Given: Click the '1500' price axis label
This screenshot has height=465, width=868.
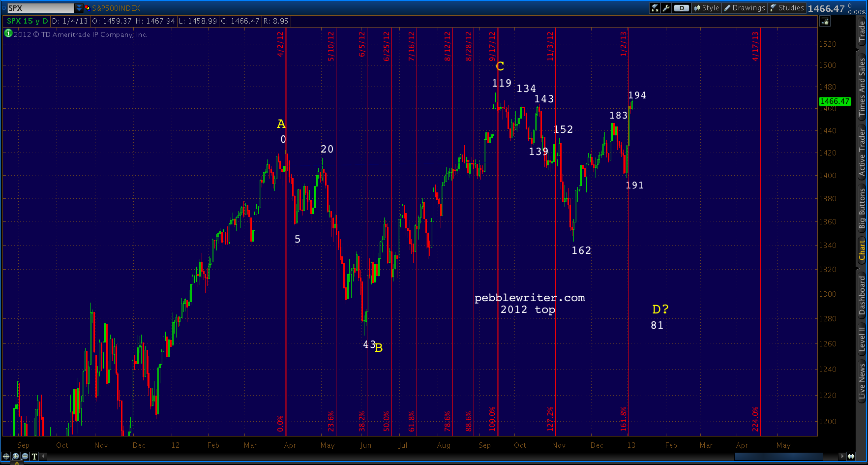Looking at the screenshot, I should point(828,65).
